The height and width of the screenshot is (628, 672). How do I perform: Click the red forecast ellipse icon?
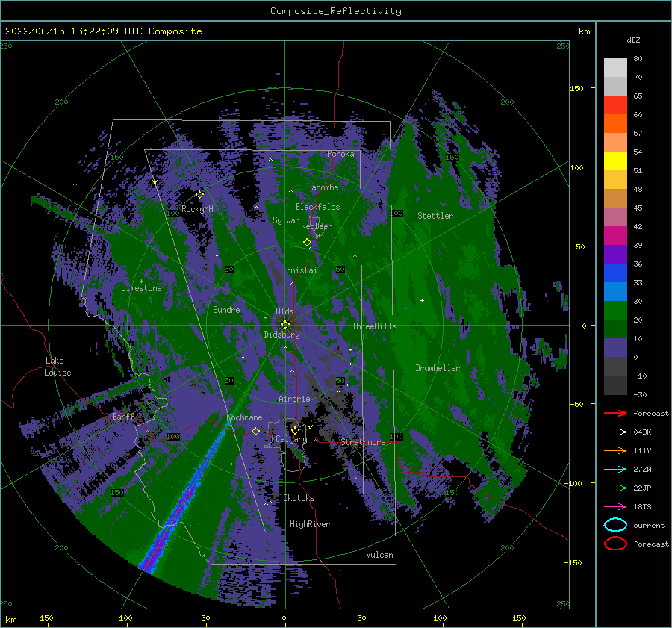point(615,544)
